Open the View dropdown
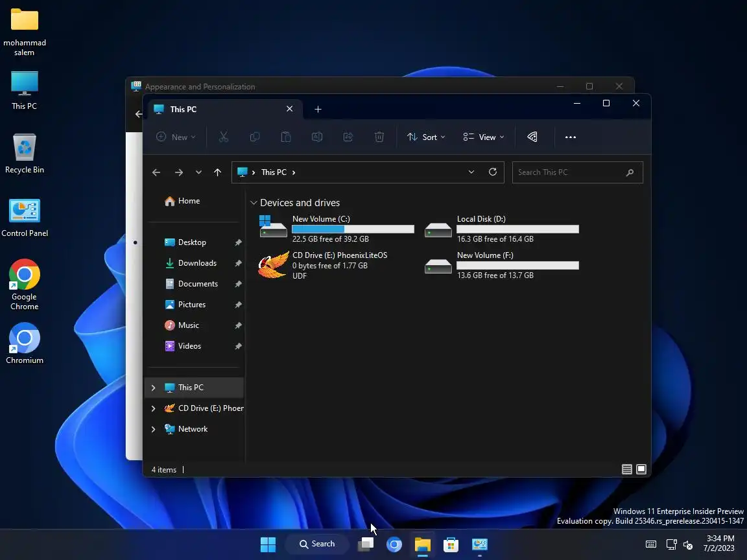This screenshot has width=747, height=560. pyautogui.click(x=483, y=137)
